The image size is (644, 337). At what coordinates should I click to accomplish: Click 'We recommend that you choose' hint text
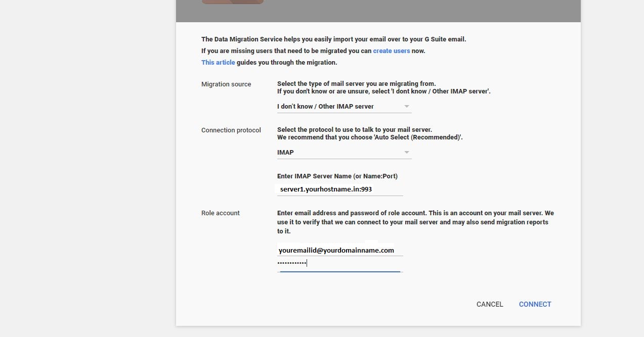point(370,137)
